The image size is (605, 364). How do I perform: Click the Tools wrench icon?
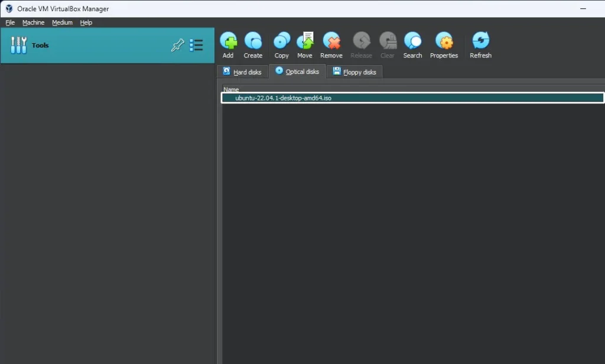tap(18, 45)
